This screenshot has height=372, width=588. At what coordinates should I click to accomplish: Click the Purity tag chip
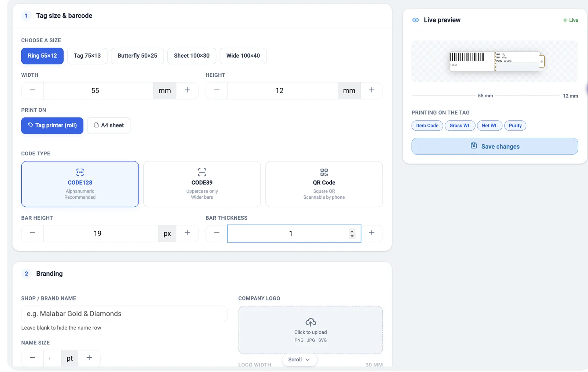tap(515, 126)
